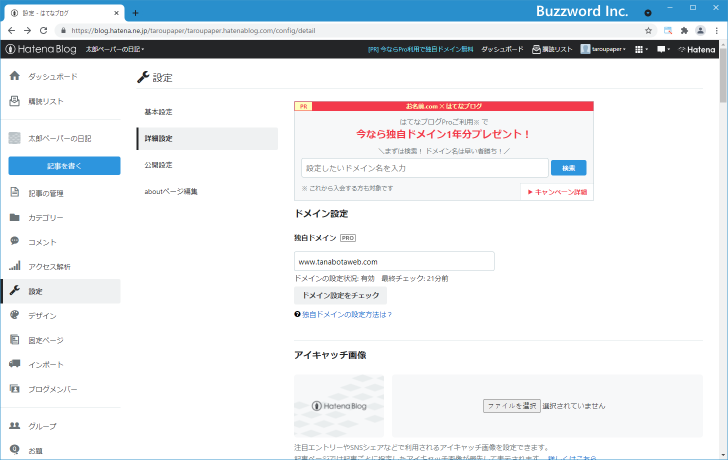Click the 記事を書く button
The image size is (728, 460).
pyautogui.click(x=64, y=166)
